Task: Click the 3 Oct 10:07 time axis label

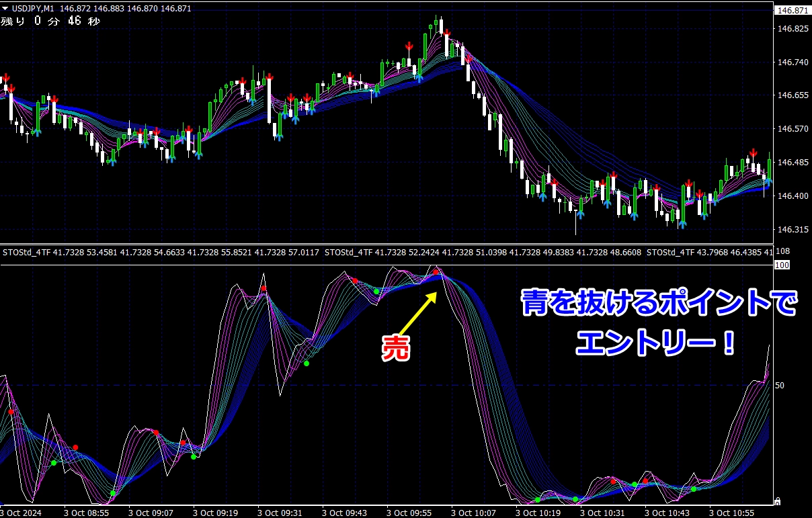Action: pyautogui.click(x=473, y=513)
